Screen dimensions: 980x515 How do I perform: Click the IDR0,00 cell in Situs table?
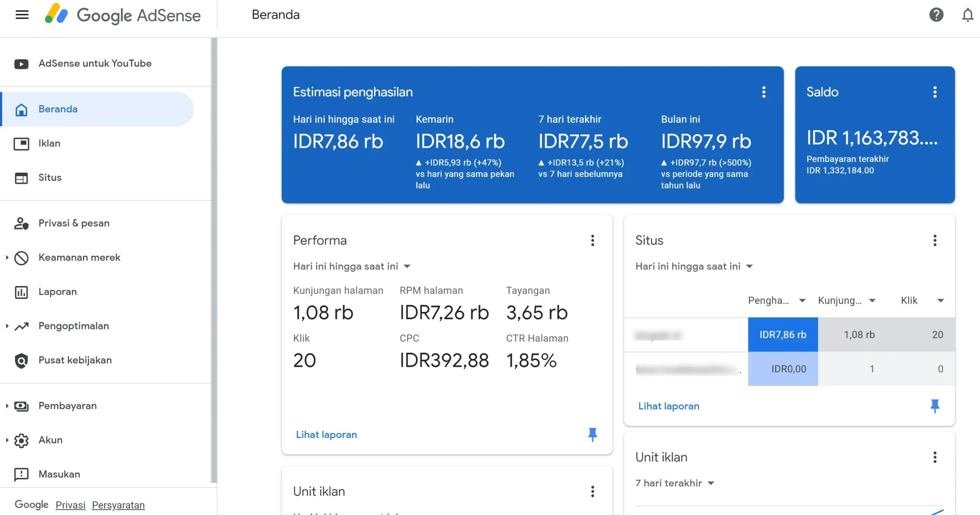tap(782, 369)
